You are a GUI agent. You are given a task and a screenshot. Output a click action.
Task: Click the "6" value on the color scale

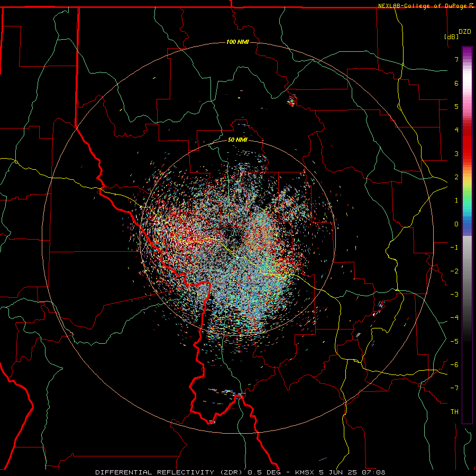click(456, 83)
